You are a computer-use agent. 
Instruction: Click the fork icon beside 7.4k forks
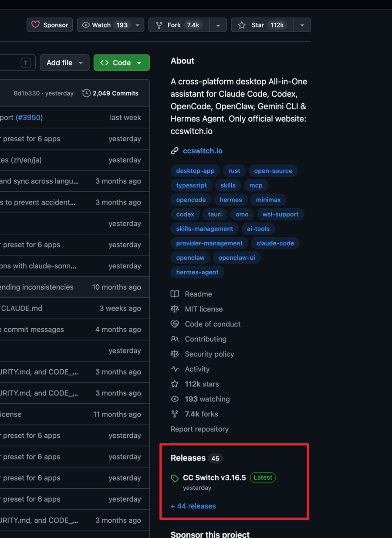pyautogui.click(x=175, y=414)
